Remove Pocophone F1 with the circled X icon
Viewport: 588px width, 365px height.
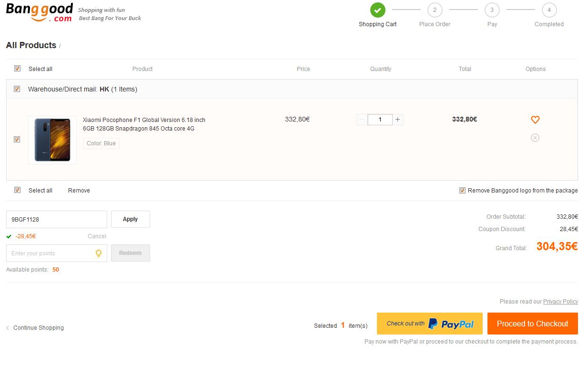[x=535, y=138]
